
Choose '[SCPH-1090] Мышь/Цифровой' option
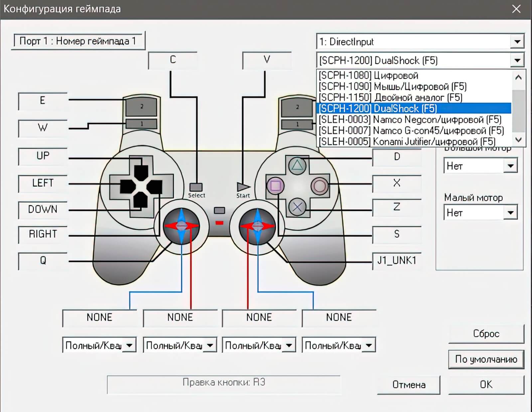click(x=414, y=87)
